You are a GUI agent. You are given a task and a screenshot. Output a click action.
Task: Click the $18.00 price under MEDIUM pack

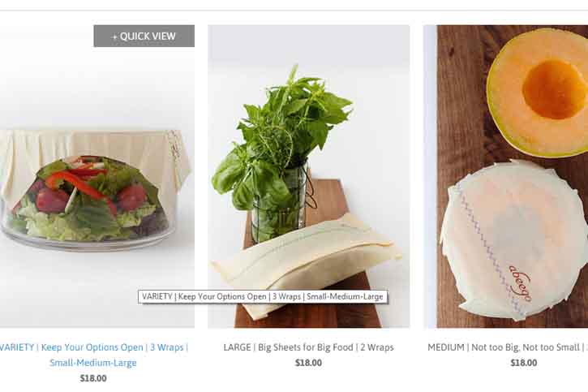point(523,363)
